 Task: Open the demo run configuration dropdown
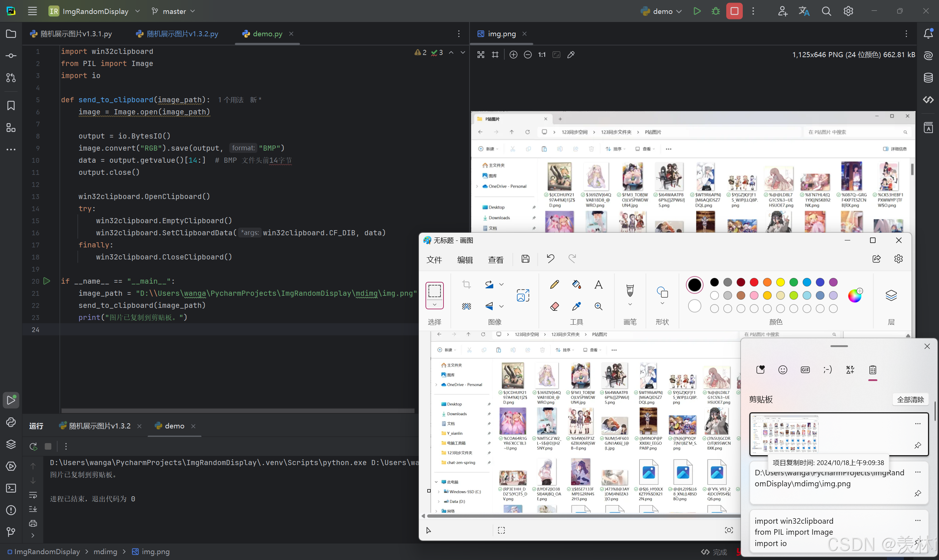point(663,11)
